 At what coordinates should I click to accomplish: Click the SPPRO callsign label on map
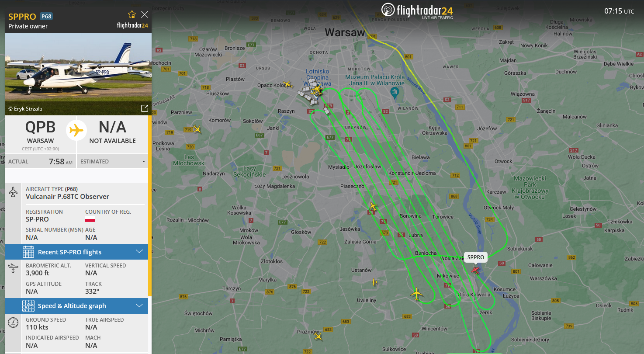point(476,257)
